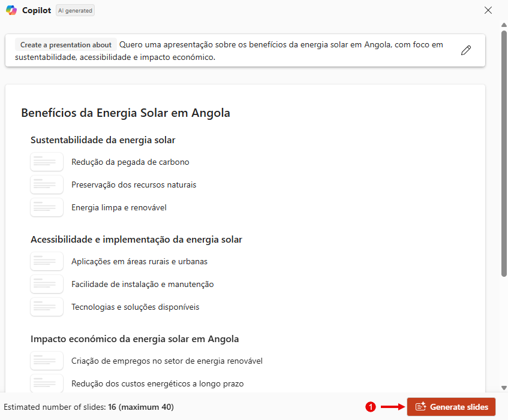
Task: Click text 'Redução da pegada de carbono'
Action: click(x=130, y=162)
